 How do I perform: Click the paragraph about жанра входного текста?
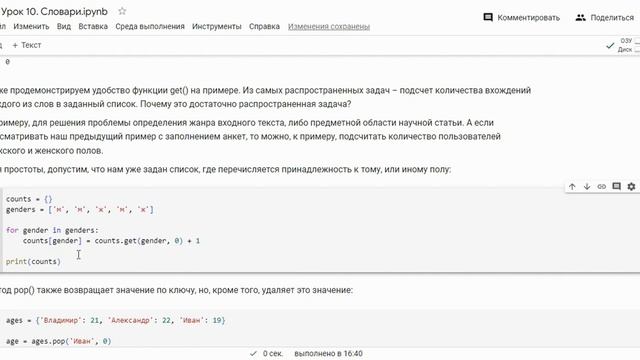tap(250, 137)
